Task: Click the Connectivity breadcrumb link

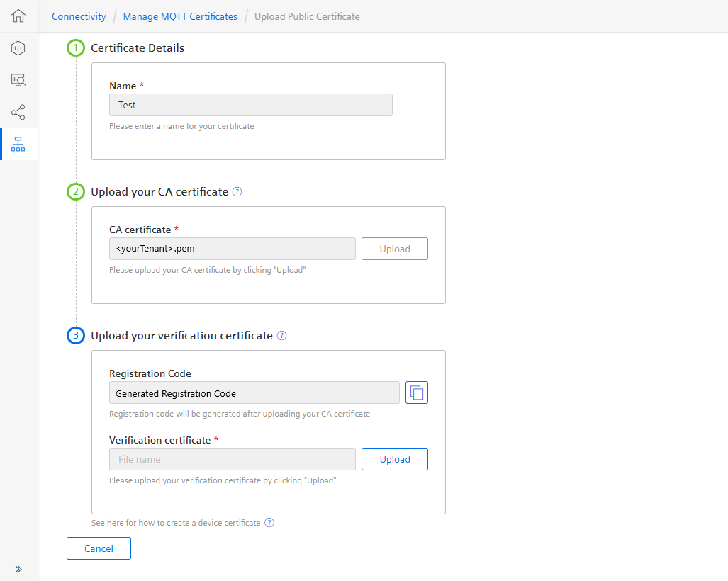Action: point(79,16)
